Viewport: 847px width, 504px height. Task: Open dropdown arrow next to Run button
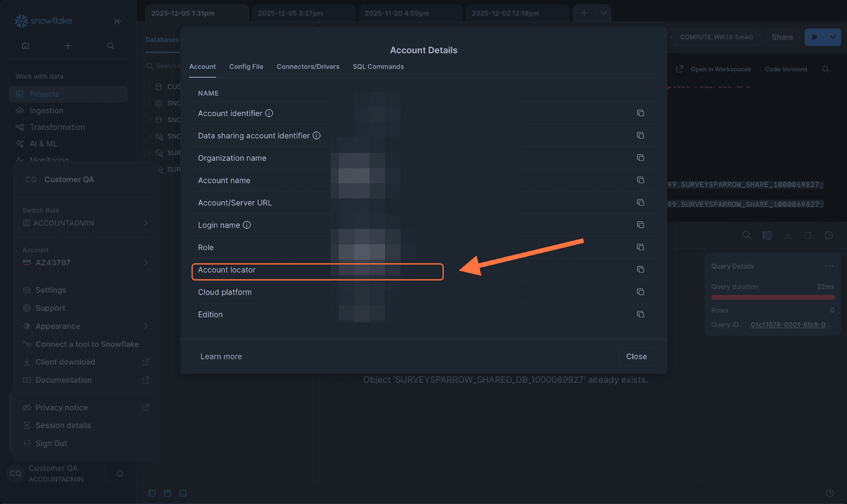click(x=833, y=37)
